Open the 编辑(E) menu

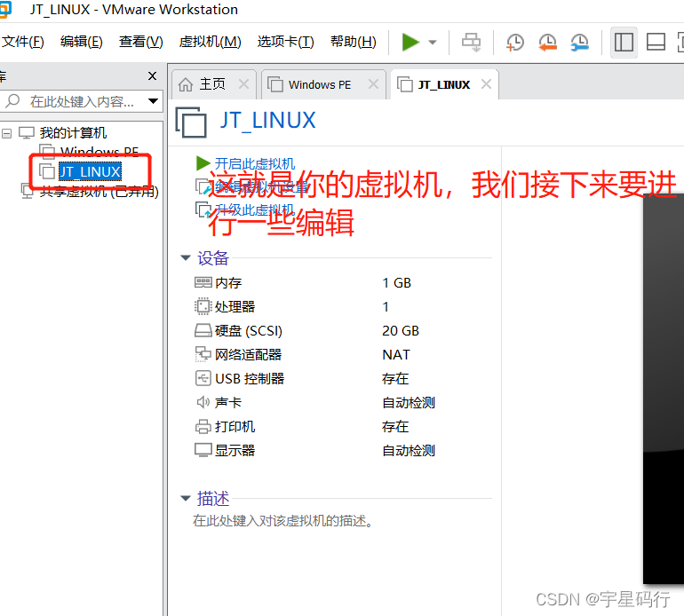coord(82,42)
